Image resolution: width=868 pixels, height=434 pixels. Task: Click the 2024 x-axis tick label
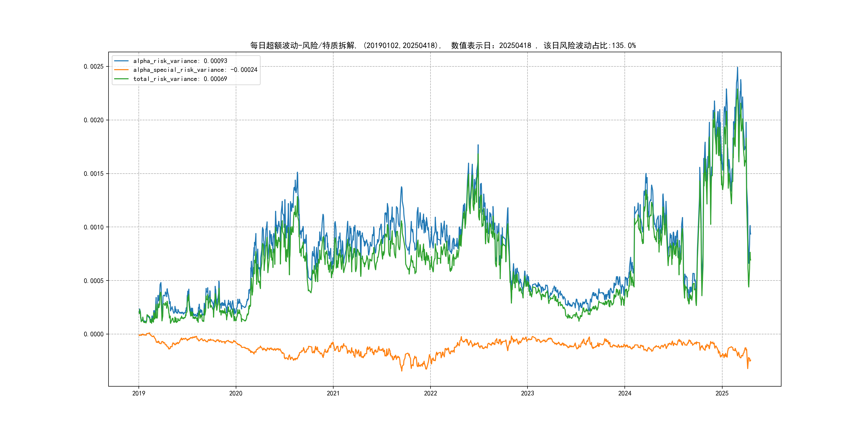(x=624, y=393)
